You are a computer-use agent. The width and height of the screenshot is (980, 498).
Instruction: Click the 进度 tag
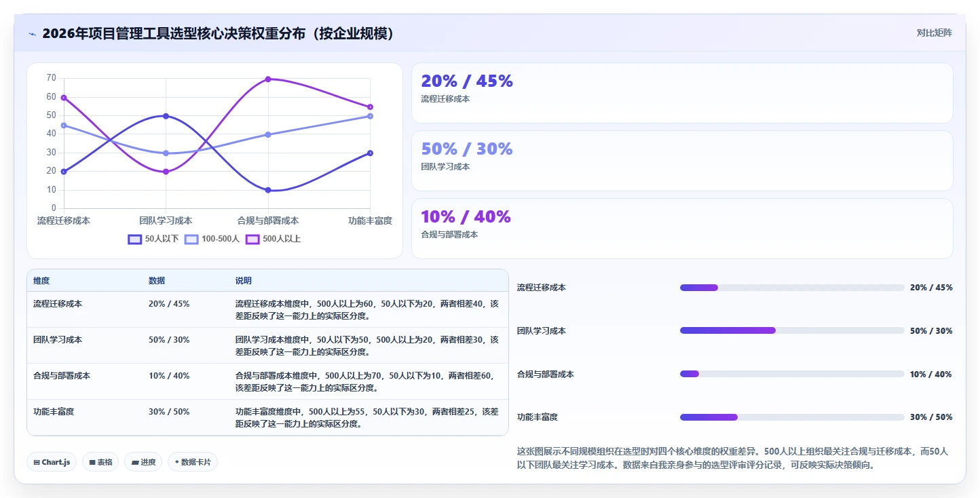pos(143,462)
